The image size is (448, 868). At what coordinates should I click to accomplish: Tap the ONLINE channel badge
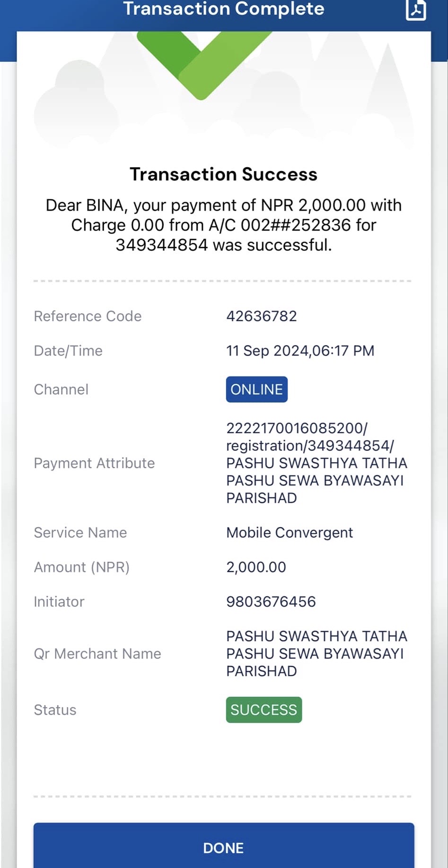pos(257,389)
